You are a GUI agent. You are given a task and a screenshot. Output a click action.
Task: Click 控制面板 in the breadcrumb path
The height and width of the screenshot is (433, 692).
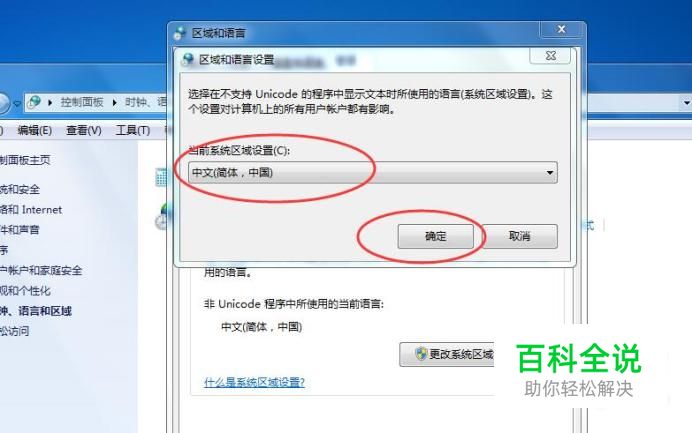tap(82, 102)
